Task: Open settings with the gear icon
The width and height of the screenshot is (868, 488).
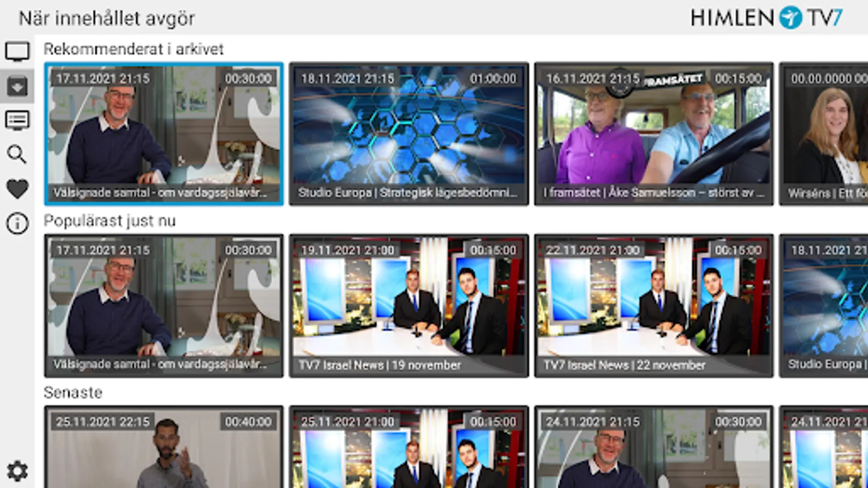Action: (x=17, y=471)
